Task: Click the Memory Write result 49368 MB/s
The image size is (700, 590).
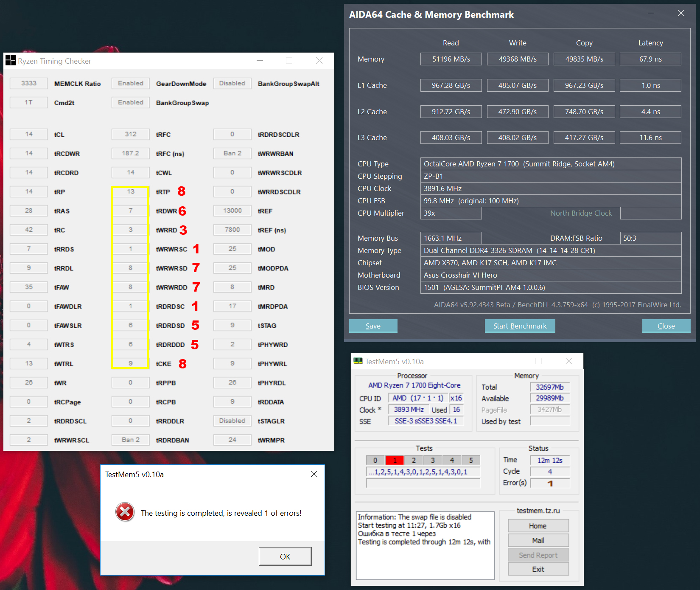Action: click(x=518, y=59)
